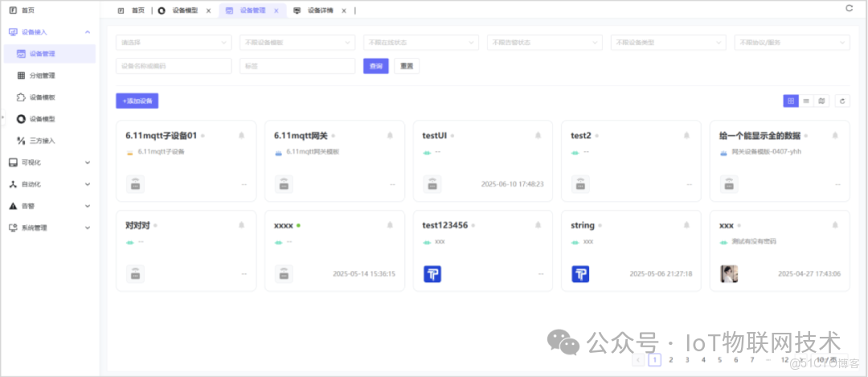Click the bell icon on string card
The height and width of the screenshot is (377, 868).
coord(686,225)
